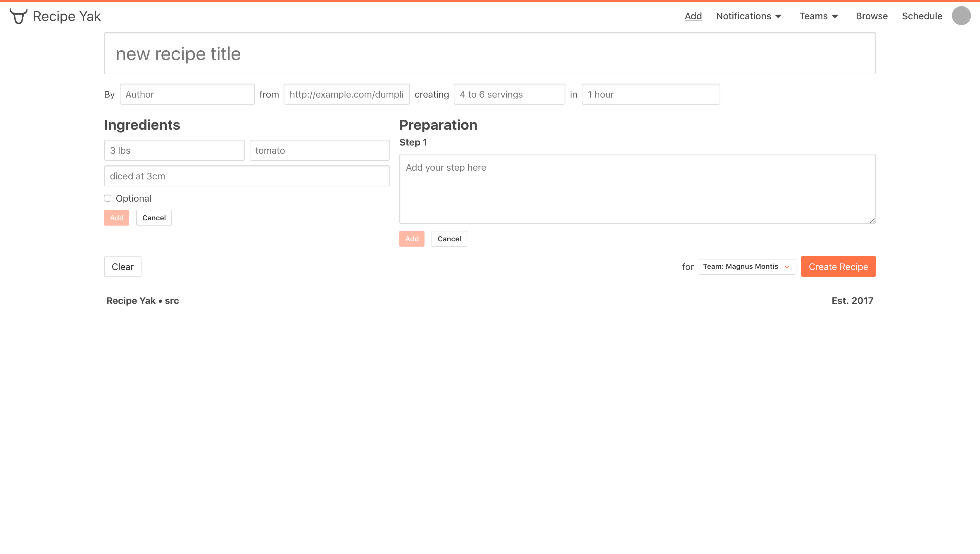The image size is (980, 554).
Task: Click the 'Add your step here' textarea
Action: click(x=637, y=189)
